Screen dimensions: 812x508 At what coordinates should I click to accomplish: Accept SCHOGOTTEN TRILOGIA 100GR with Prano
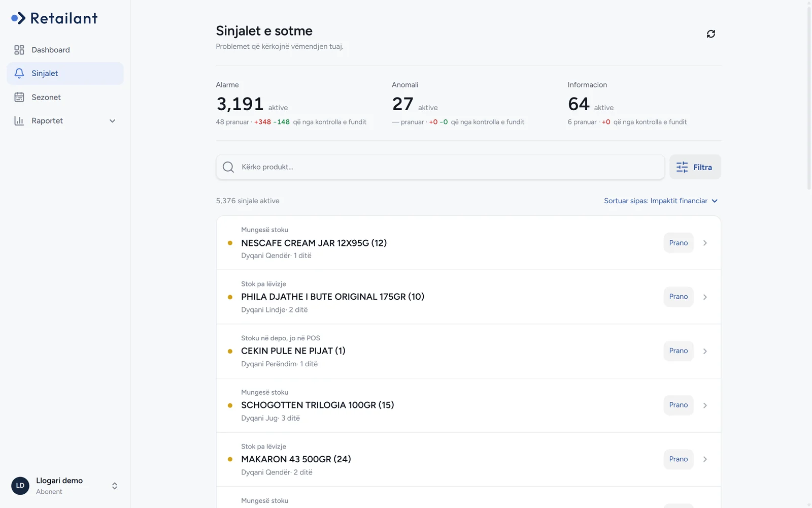point(679,405)
